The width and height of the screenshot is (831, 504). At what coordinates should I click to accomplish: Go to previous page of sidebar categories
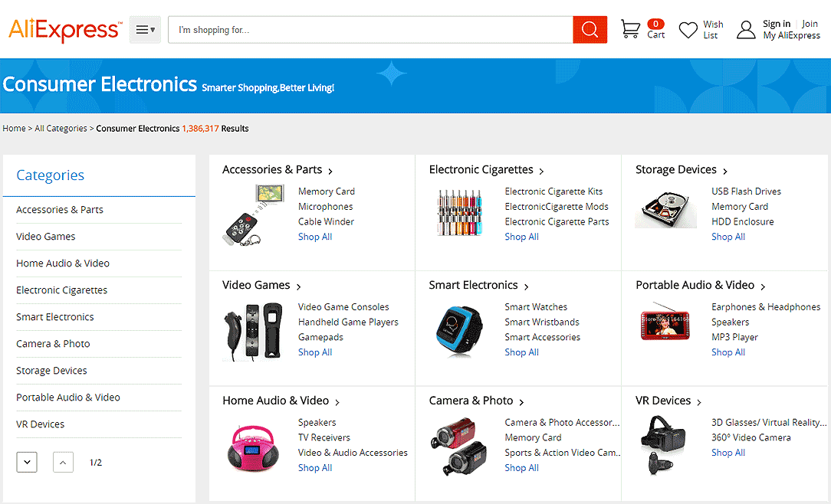63,462
